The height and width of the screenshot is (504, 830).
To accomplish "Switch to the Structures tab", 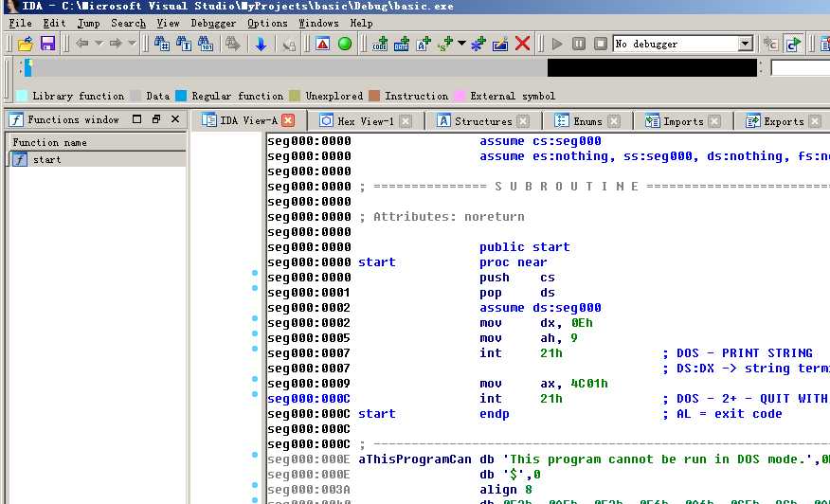I will click(483, 121).
